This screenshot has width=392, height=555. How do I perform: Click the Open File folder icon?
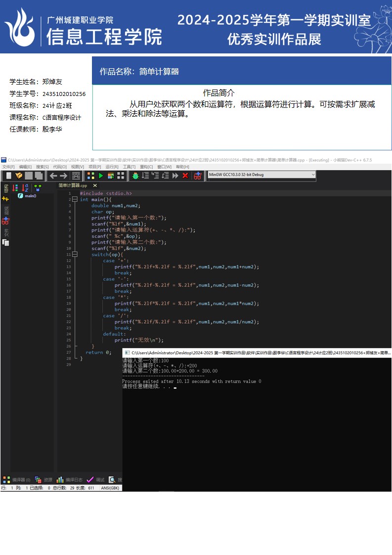tap(19, 176)
